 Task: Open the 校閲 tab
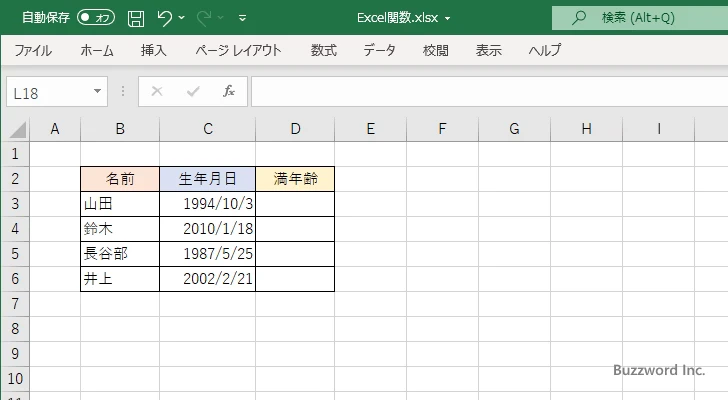pos(436,50)
